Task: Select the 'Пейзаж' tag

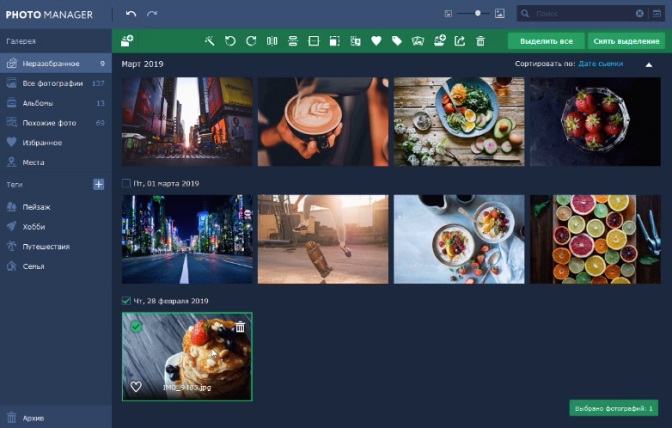Action: [56, 207]
